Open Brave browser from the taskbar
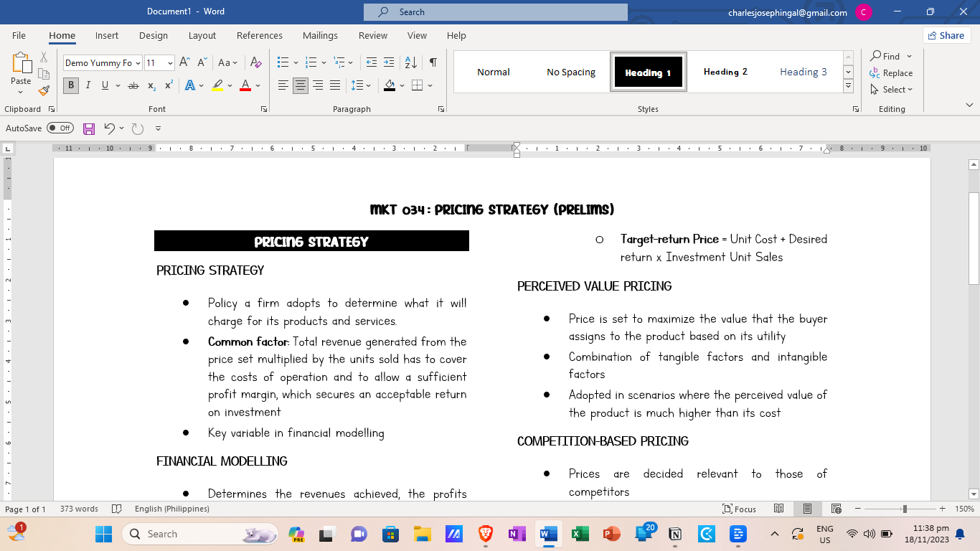The width and height of the screenshot is (980, 551). [486, 534]
